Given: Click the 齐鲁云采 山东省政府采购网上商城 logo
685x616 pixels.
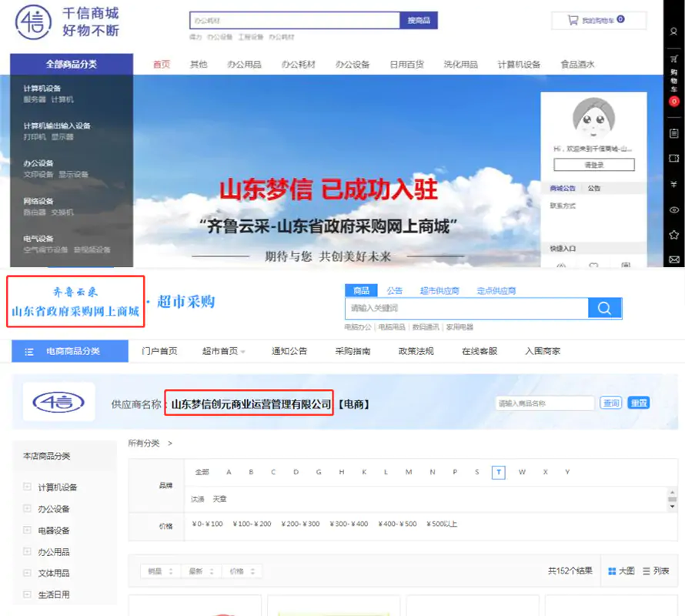Looking at the screenshot, I should pos(75,301).
